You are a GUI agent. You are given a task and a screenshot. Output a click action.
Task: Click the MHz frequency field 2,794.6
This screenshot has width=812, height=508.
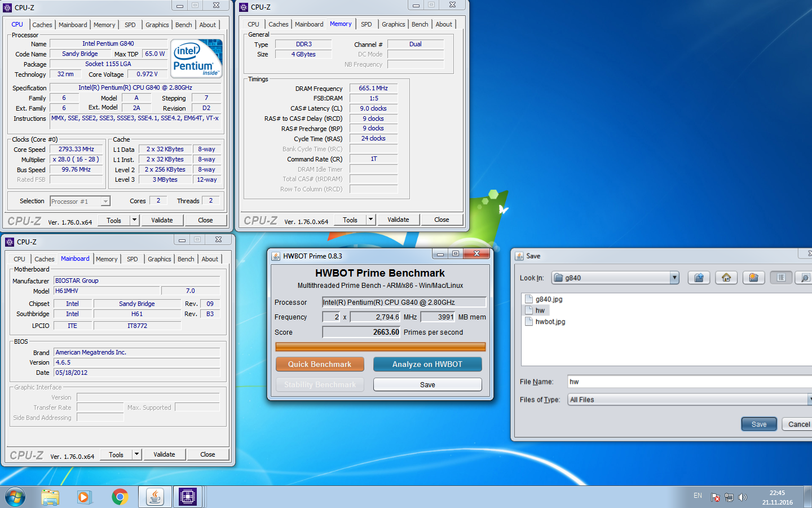376,317
